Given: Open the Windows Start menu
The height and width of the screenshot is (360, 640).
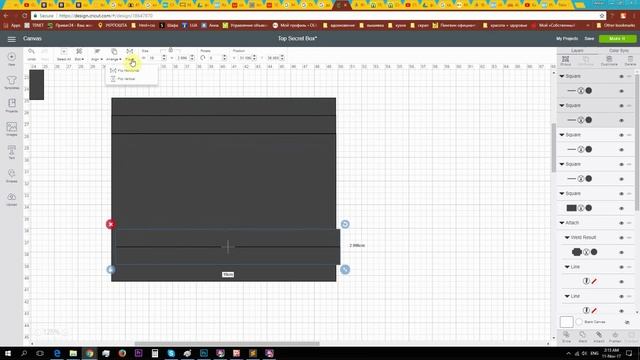Looking at the screenshot, I should (x=8, y=353).
